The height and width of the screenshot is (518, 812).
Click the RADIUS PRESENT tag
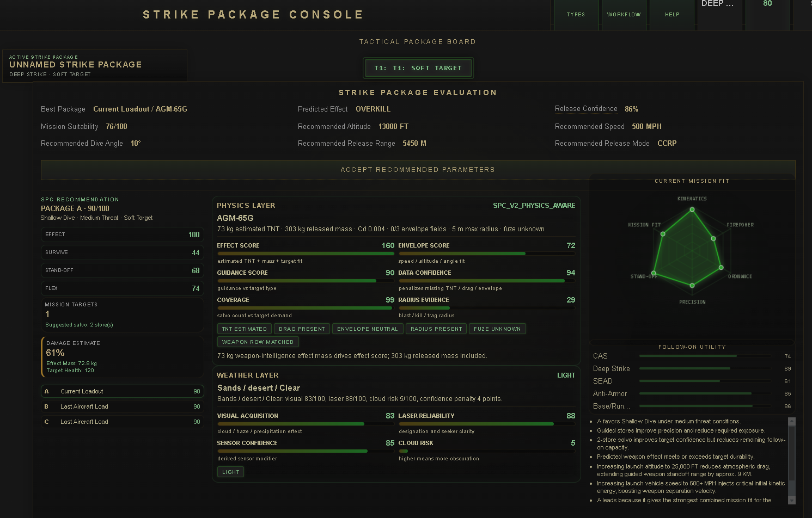436,329
